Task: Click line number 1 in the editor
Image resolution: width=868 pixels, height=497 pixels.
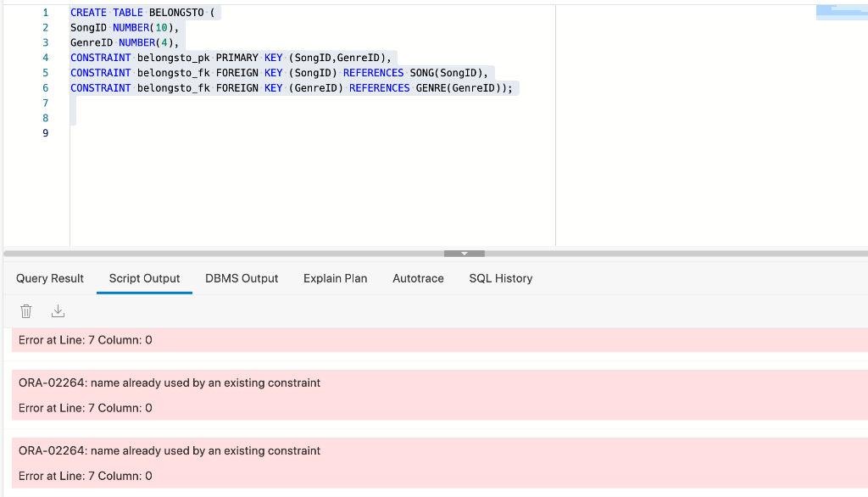Action: (x=45, y=12)
